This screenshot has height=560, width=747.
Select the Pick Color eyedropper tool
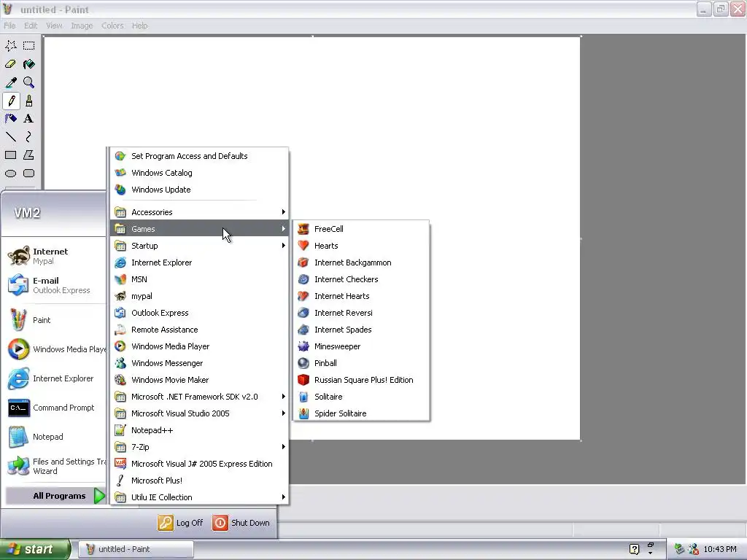pos(10,82)
